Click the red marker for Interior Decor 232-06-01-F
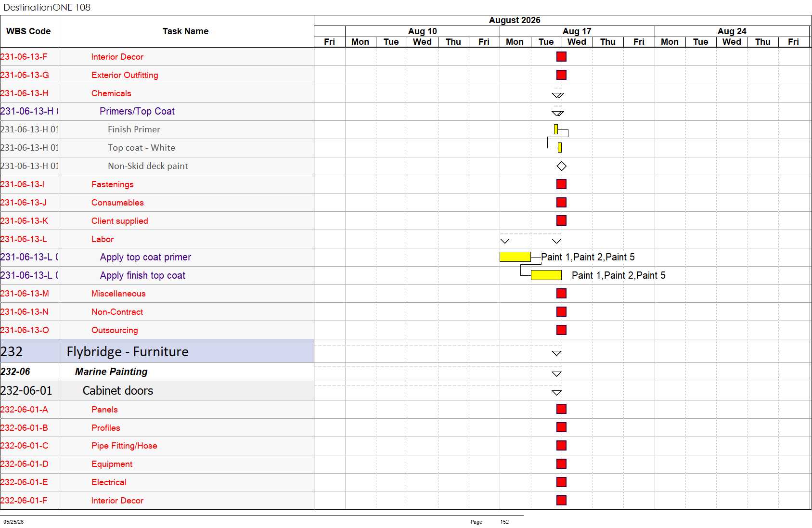This screenshot has height=528, width=812. point(561,501)
